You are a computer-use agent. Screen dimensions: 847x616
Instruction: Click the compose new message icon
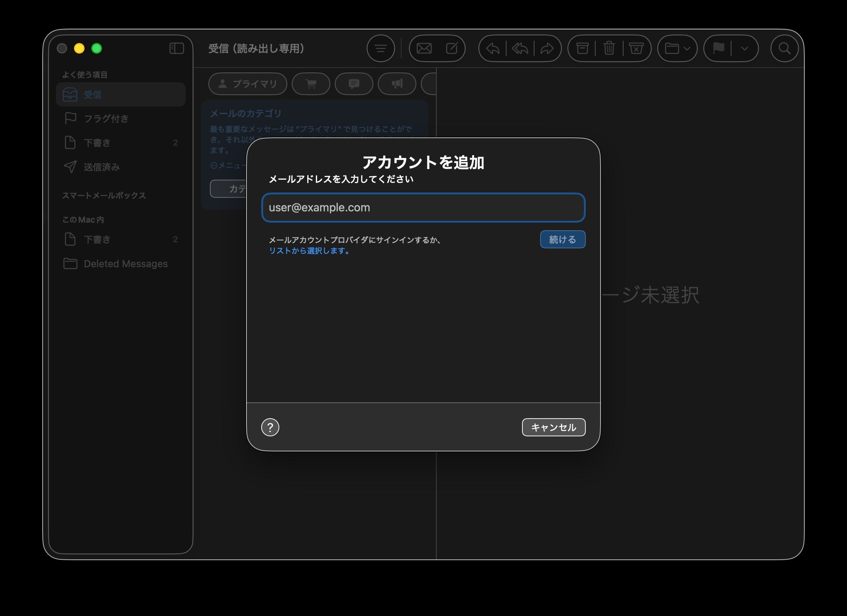click(452, 48)
